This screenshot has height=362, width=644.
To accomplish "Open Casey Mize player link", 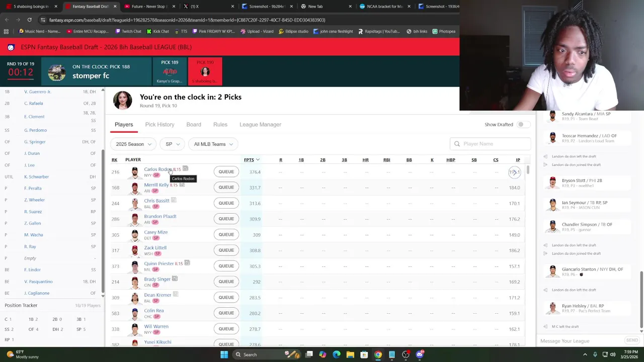I will tap(156, 232).
